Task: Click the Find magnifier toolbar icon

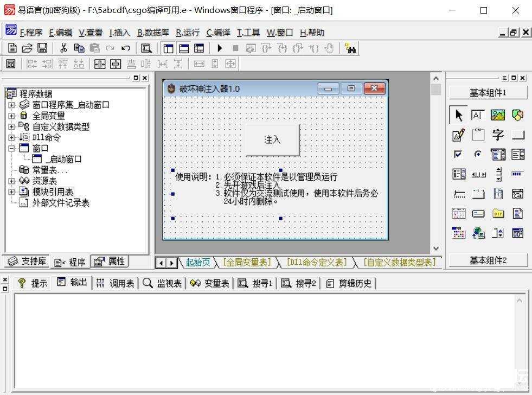Action: [x=146, y=48]
